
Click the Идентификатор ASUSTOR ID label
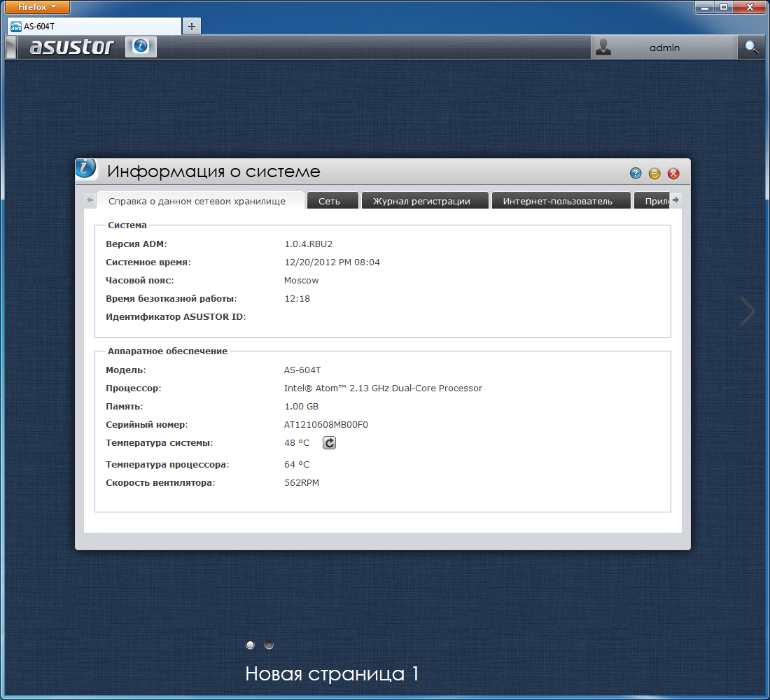tap(176, 317)
